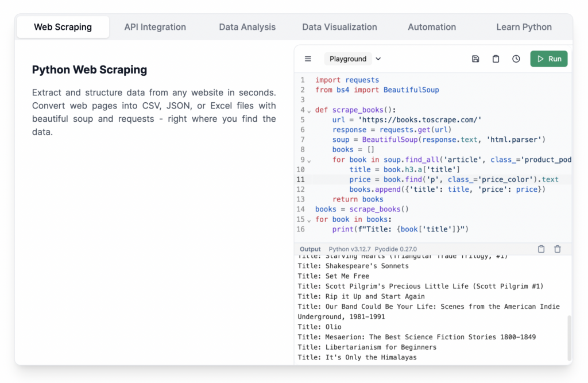Select the Web Scraping tab
The height and width of the screenshot is (383, 588).
[x=63, y=27]
